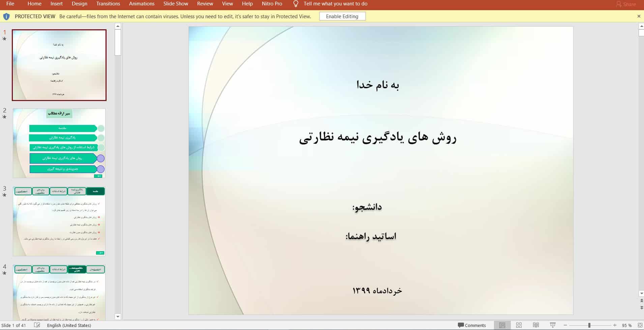The width and height of the screenshot is (644, 330).
Task: Go to previous slide with double-arrow button
Action: tap(641, 301)
